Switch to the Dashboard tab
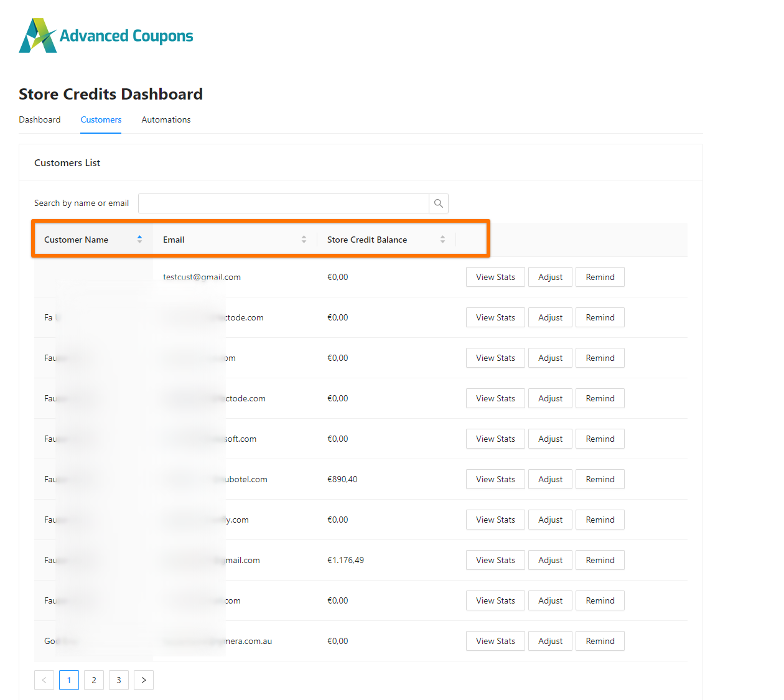Image resolution: width=784 pixels, height=700 pixels. [x=39, y=119]
